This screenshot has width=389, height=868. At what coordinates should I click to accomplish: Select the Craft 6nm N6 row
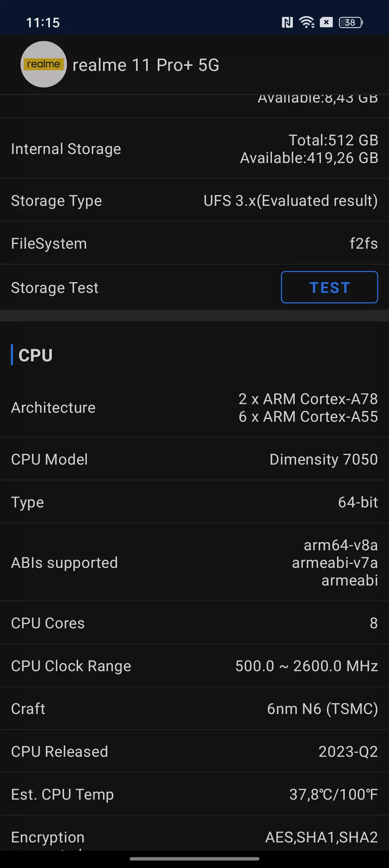(194, 708)
